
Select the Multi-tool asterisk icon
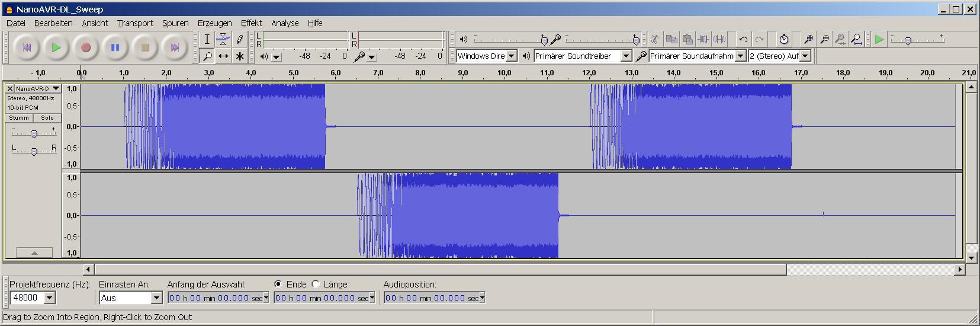(240, 56)
